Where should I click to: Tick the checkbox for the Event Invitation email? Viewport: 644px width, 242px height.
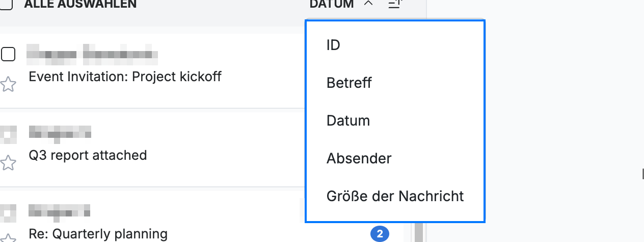click(x=8, y=54)
